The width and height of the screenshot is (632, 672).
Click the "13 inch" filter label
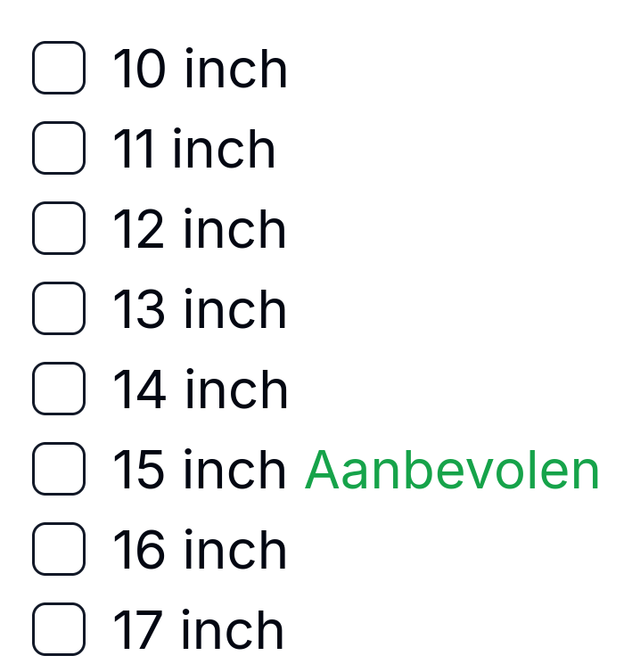pyautogui.click(x=200, y=310)
